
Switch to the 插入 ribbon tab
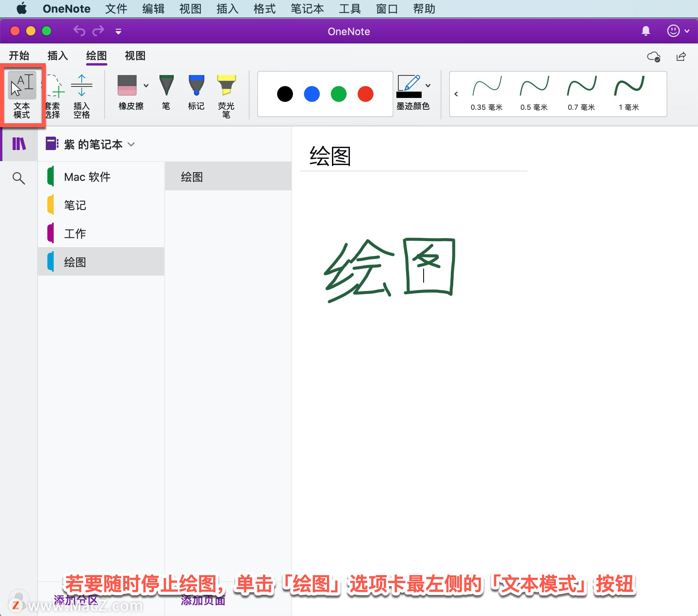click(58, 56)
